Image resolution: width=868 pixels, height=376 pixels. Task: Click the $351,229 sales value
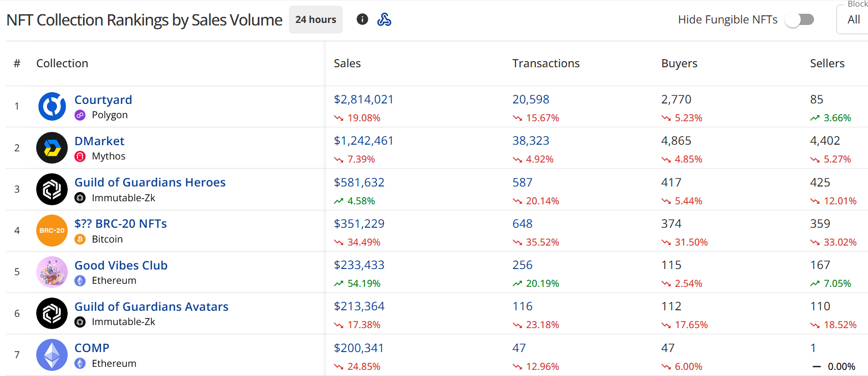(x=359, y=224)
